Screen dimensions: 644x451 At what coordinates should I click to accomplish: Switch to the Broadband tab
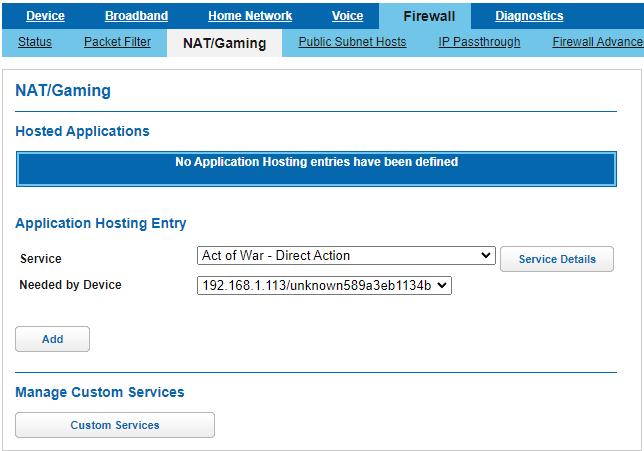[136, 15]
